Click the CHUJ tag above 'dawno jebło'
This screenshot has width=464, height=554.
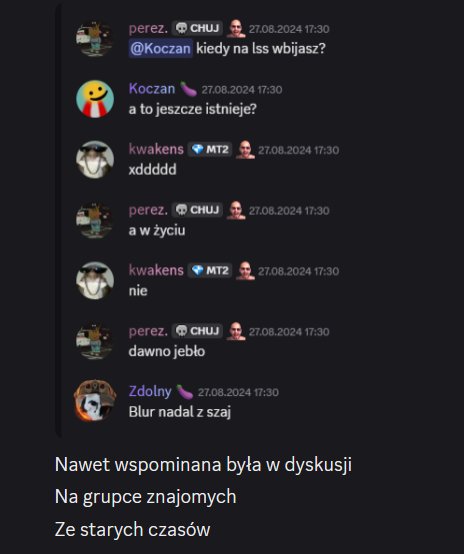click(x=197, y=331)
